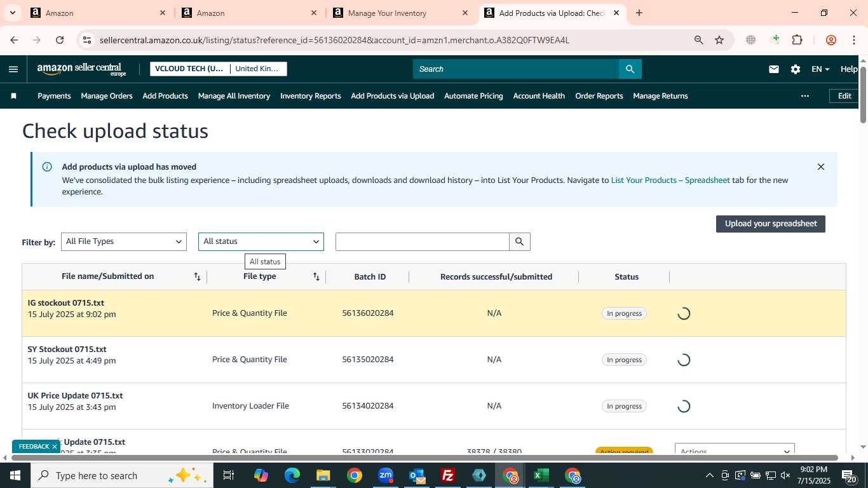Open Account Health in the nav bar
The width and height of the screenshot is (868, 488).
539,96
